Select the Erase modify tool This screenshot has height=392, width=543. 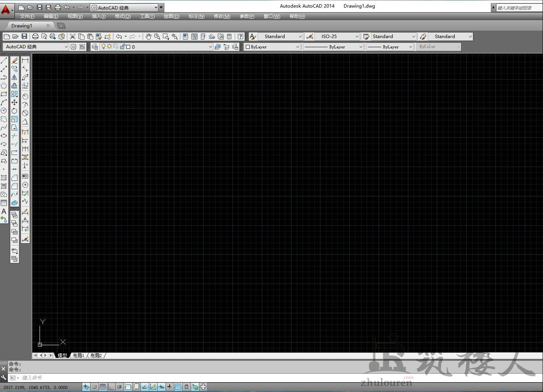tap(14, 61)
